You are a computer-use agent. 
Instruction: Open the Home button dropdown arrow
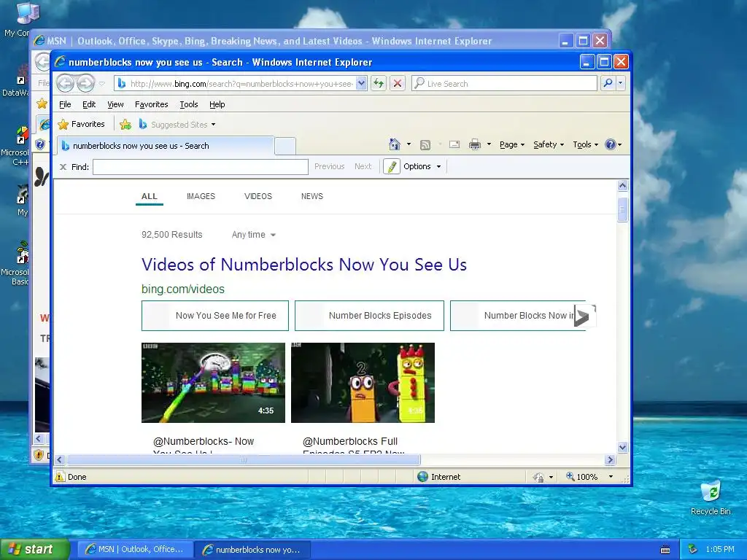click(409, 144)
